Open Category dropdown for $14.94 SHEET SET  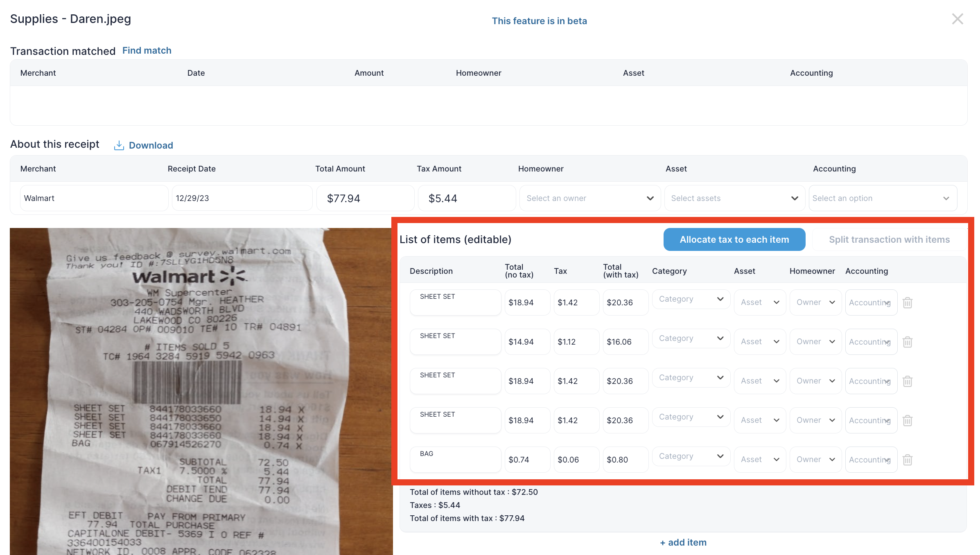pos(691,338)
